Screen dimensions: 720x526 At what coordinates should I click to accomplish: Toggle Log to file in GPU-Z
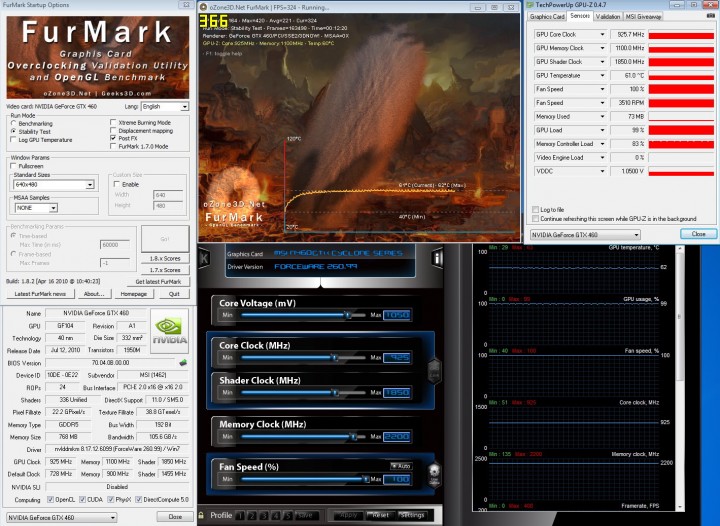[x=535, y=210]
